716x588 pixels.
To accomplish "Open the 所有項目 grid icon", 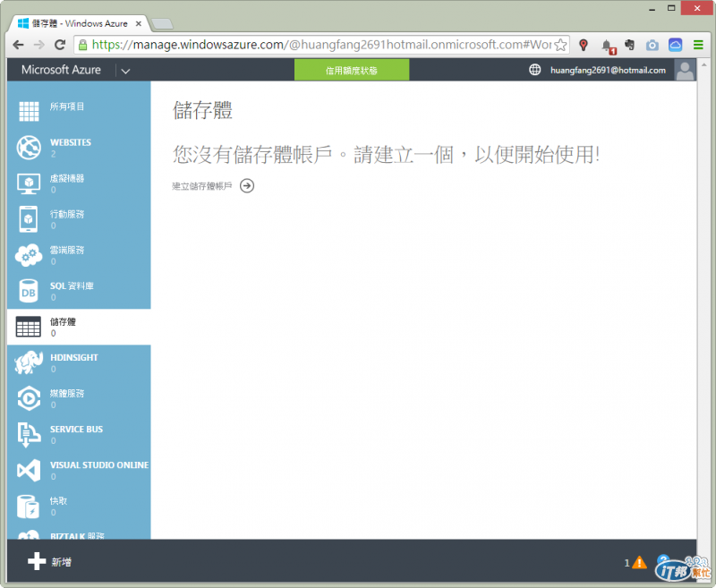I will point(29,111).
